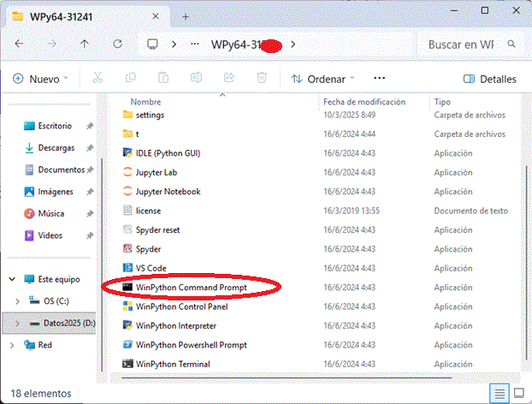
Task: Switch to details list view in status bar
Action: [x=499, y=393]
